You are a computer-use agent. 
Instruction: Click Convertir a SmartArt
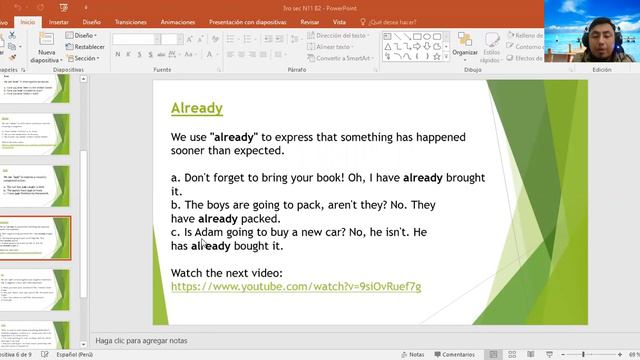click(340, 58)
